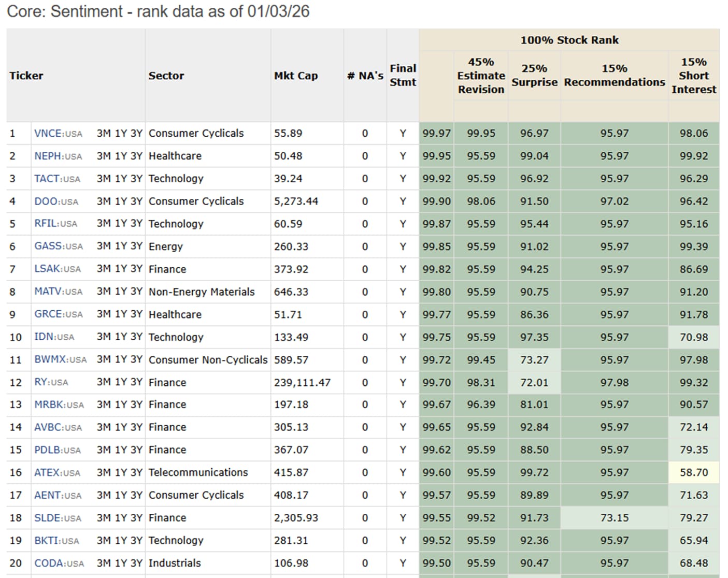Open the 1Y chart link for RFIL
728x578 pixels.
tap(121, 224)
